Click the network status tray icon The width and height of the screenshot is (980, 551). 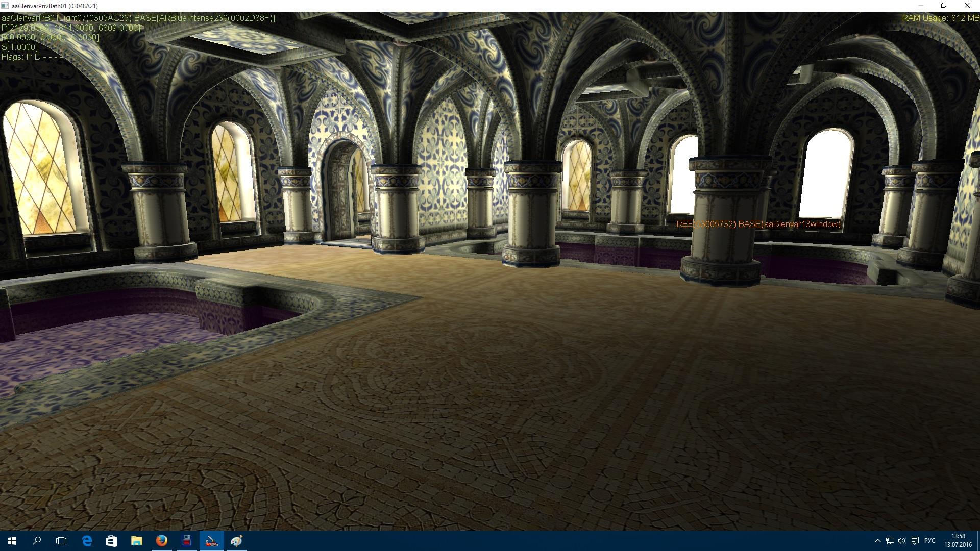(890, 541)
